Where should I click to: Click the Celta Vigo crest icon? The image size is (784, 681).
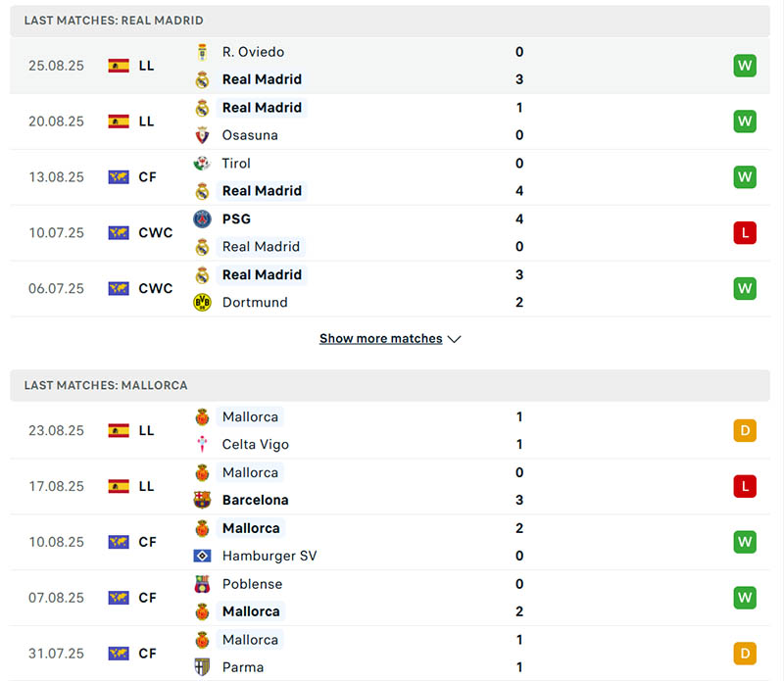(203, 445)
